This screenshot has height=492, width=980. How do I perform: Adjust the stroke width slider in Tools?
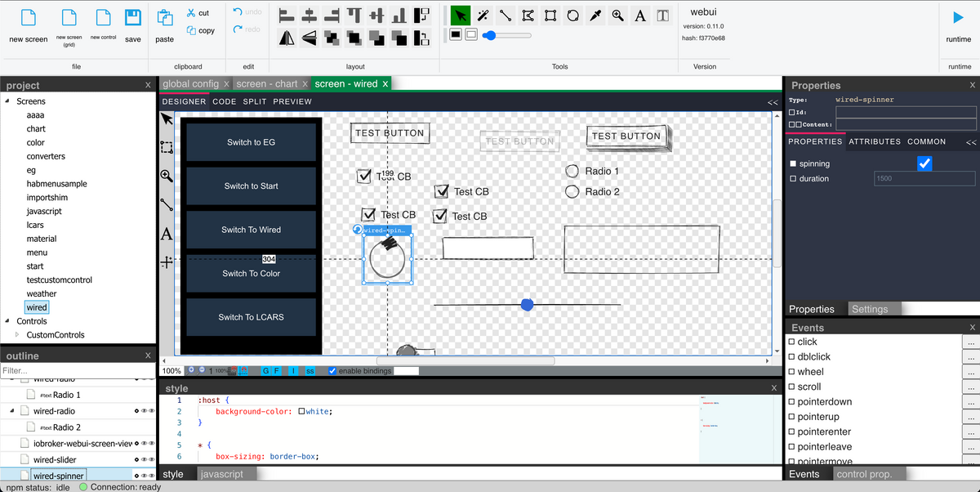click(x=507, y=35)
